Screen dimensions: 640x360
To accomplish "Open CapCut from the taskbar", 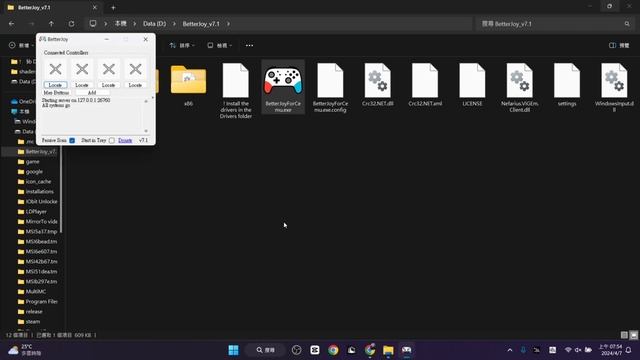I will (315, 350).
